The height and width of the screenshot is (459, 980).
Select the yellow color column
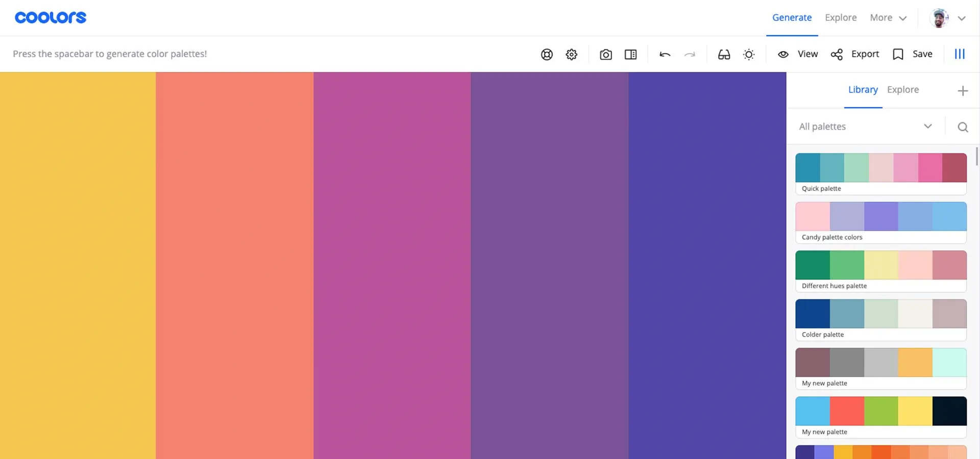tap(78, 265)
